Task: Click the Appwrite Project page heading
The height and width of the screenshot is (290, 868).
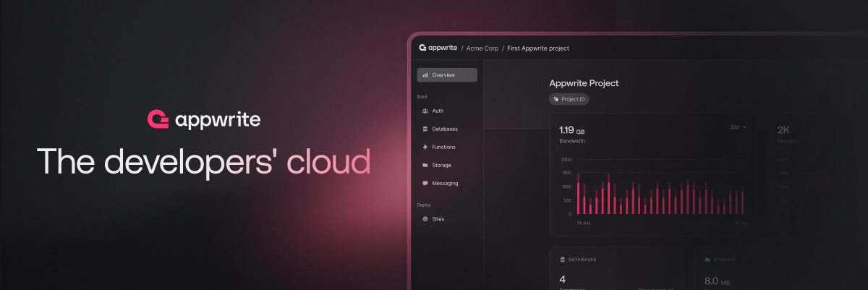Action: click(x=584, y=83)
